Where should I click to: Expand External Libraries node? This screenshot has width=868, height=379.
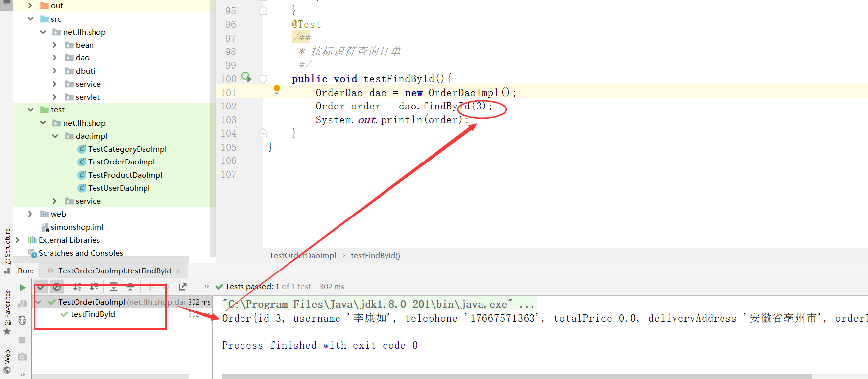click(18, 240)
